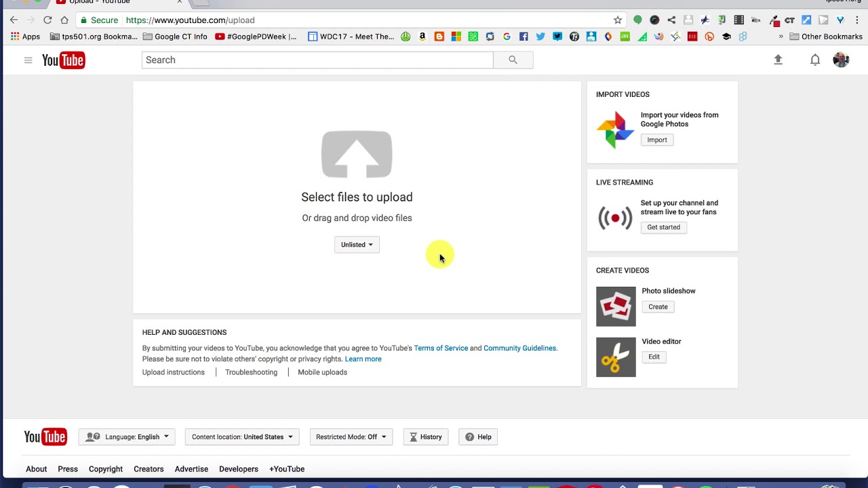Click the blue fullscreen arrows extension
The height and width of the screenshot is (488, 868).
806,20
